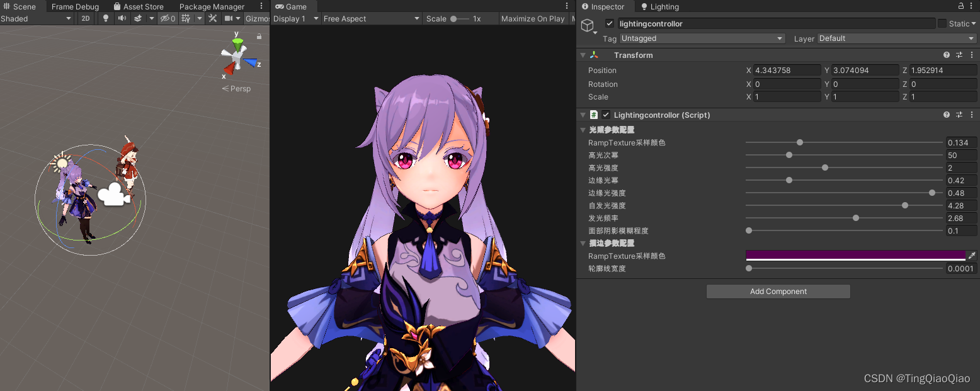Open the Lightingcontrollor script presets icon

(959, 115)
